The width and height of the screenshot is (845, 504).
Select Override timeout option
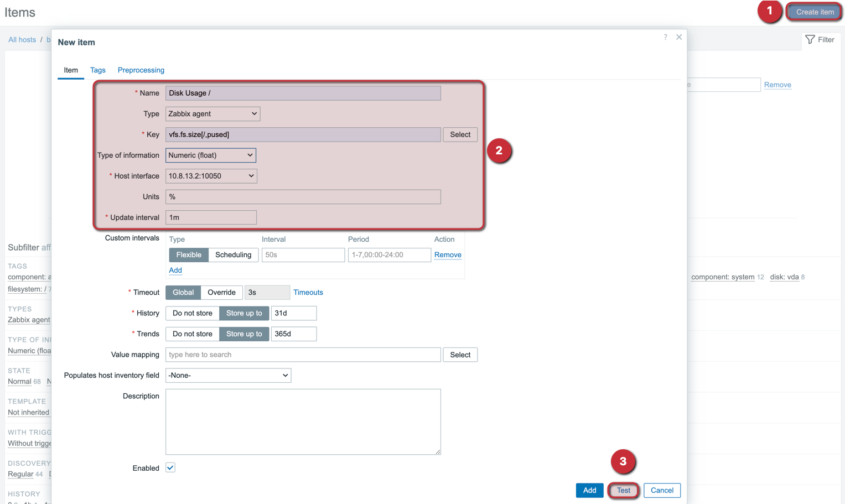(x=221, y=292)
